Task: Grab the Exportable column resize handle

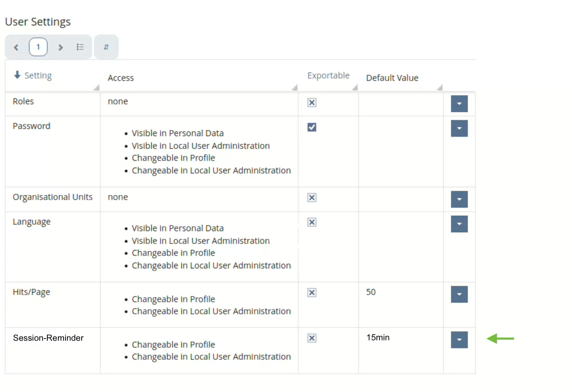Action: pos(355,88)
